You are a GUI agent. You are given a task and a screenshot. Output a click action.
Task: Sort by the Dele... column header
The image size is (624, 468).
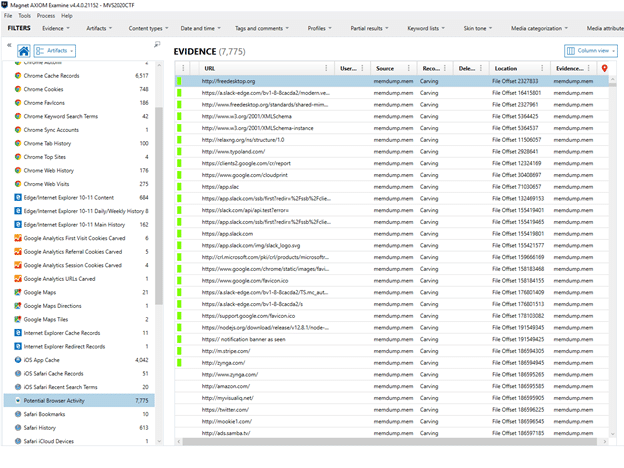coord(467,68)
